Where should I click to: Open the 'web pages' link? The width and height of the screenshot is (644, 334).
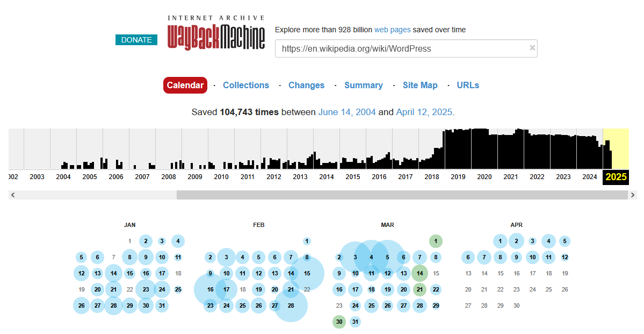click(392, 30)
